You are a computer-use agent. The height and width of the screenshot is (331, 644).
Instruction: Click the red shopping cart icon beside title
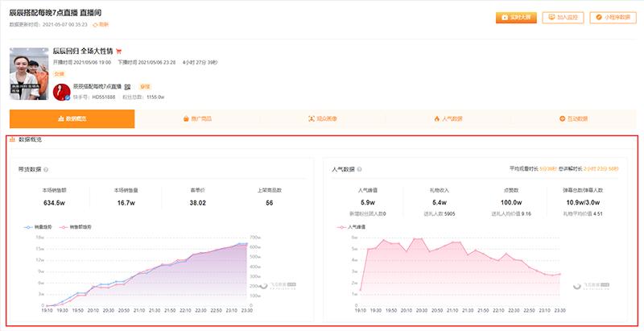119,51
